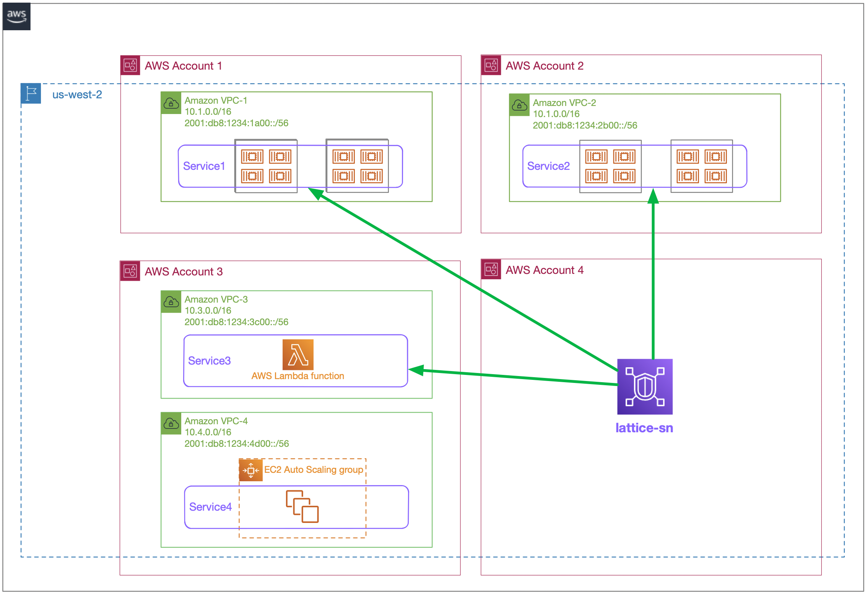The width and height of the screenshot is (868, 596).
Task: Select an EC2 instance icon inside Service1
Action: click(253, 156)
